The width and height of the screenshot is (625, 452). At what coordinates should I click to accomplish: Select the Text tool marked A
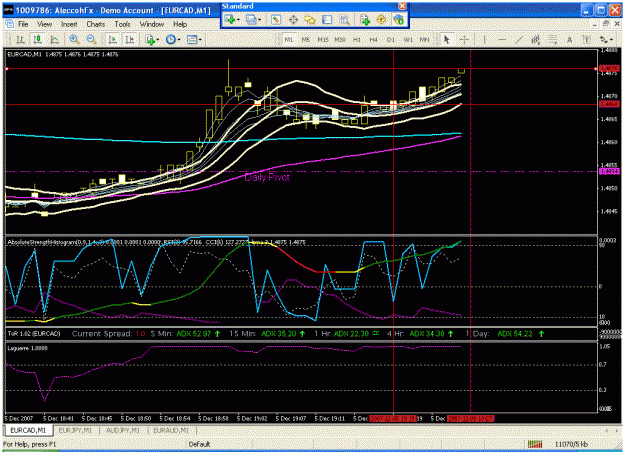pos(570,39)
